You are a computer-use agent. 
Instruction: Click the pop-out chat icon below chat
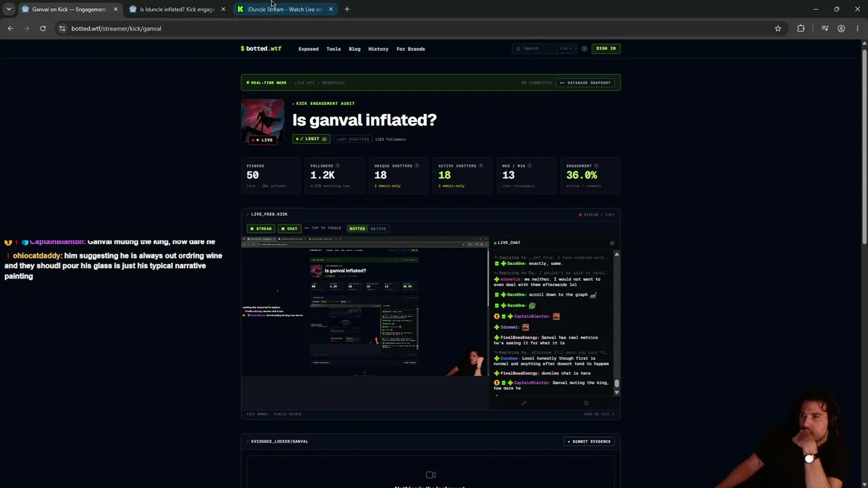point(524,403)
